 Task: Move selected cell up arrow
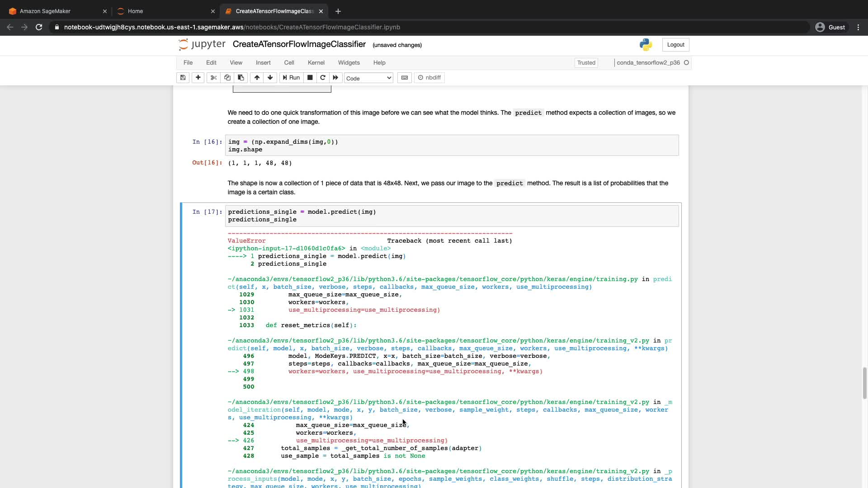257,78
